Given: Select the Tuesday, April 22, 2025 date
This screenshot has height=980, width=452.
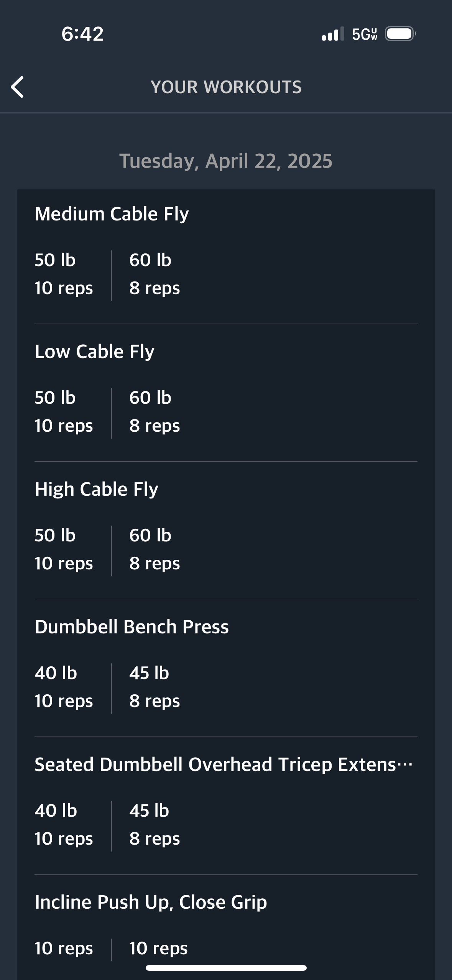Looking at the screenshot, I should 226,161.
